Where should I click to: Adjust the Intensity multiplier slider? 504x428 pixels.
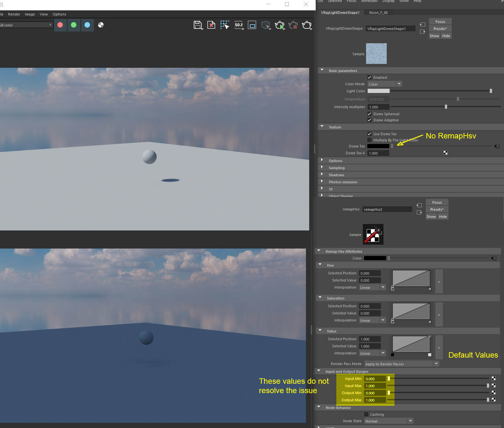(446, 107)
